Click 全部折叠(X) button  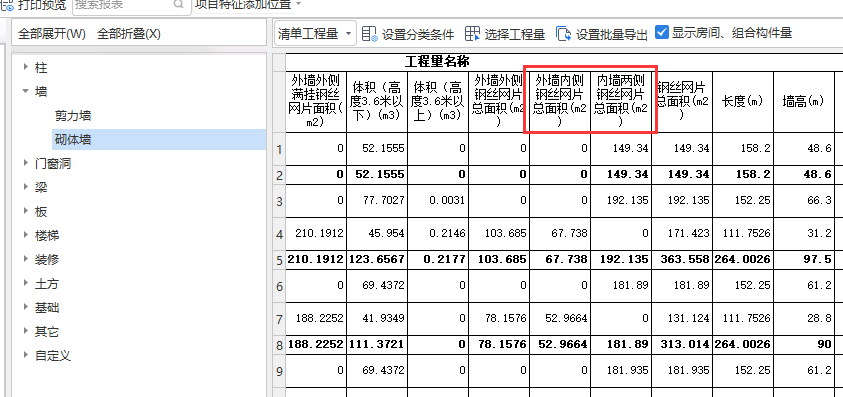(129, 34)
